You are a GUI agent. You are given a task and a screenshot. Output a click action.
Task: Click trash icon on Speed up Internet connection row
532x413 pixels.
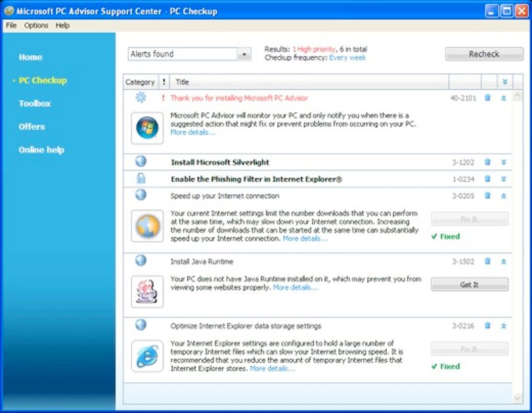click(487, 195)
